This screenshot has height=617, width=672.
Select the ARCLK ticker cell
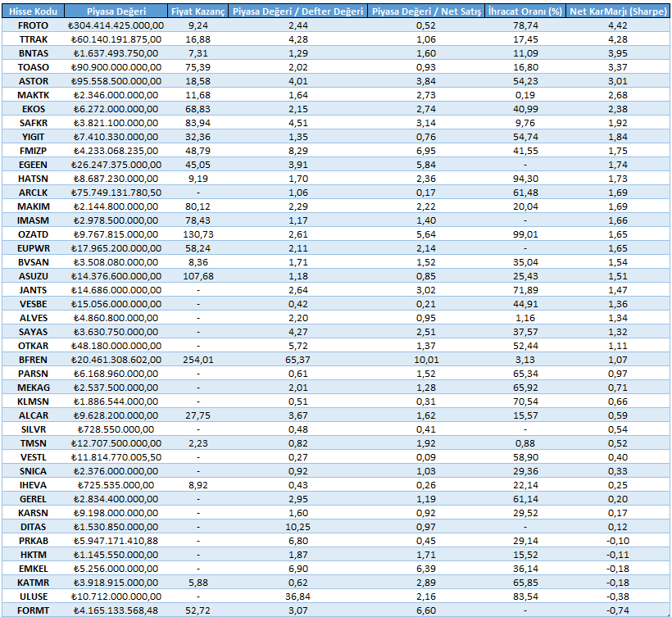coord(33,193)
